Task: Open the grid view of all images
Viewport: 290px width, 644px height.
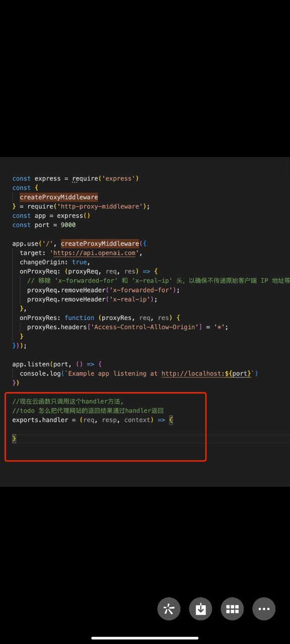Action: tap(232, 609)
